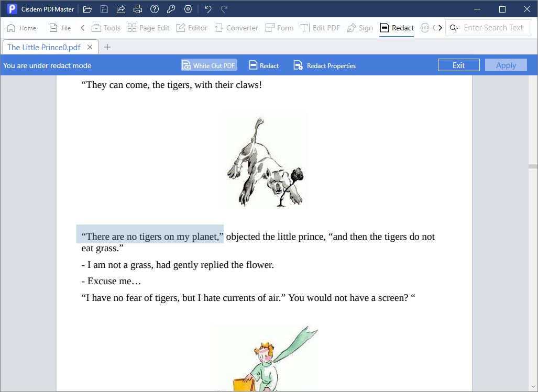The height and width of the screenshot is (392, 538).
Task: Add a new document tab with plus
Action: pyautogui.click(x=107, y=47)
